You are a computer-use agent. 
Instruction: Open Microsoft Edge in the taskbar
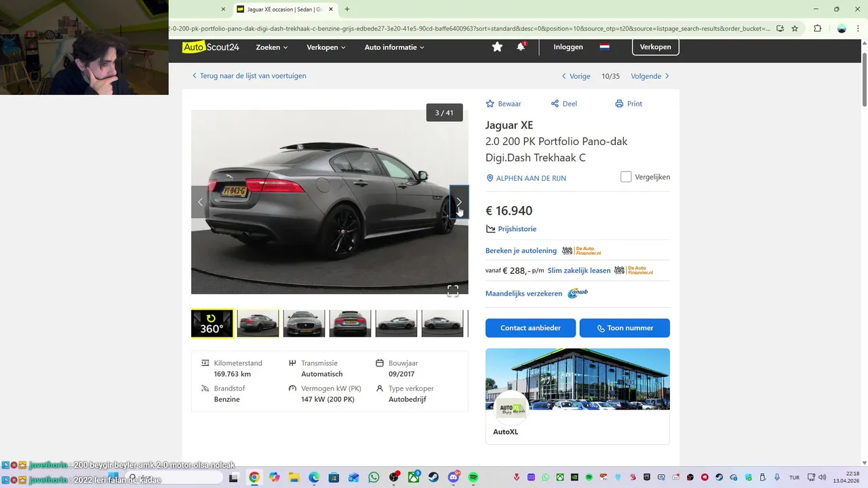314,477
